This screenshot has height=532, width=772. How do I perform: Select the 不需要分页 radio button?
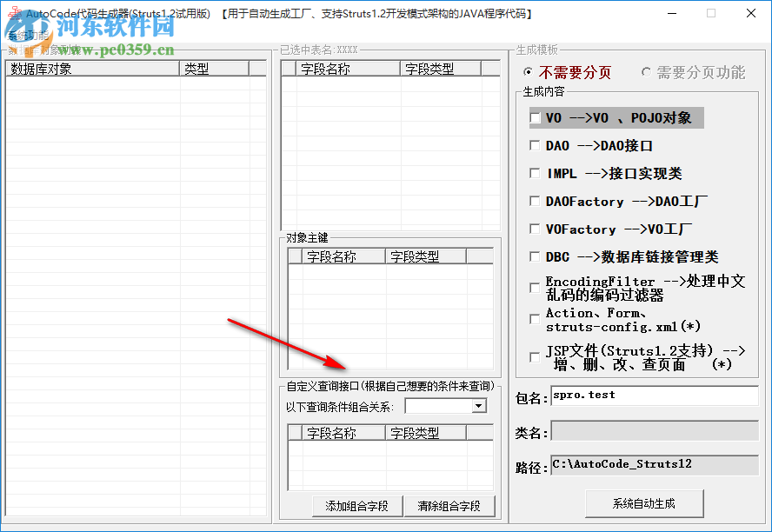click(529, 72)
